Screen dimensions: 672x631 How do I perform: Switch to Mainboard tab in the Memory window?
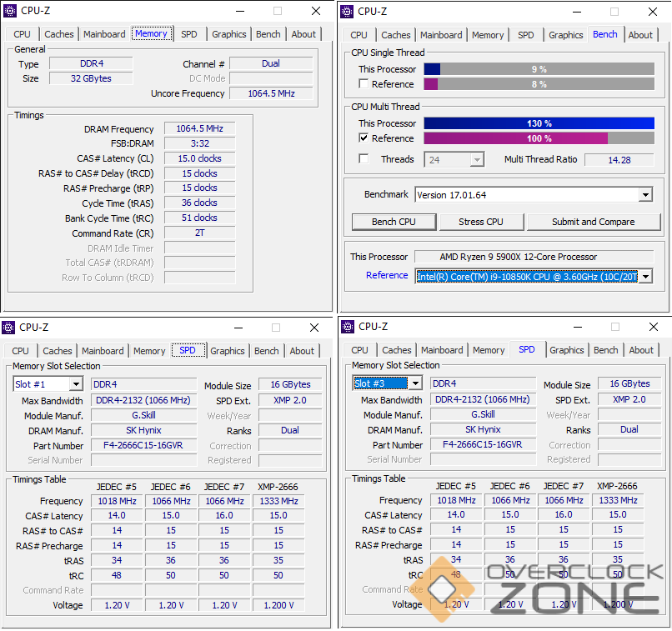(x=104, y=34)
